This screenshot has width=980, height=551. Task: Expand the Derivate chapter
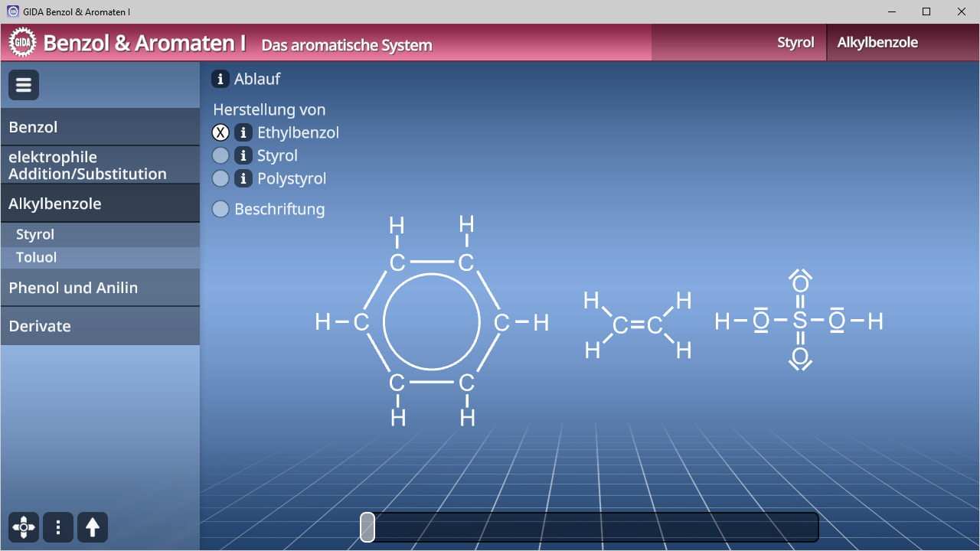[100, 326]
